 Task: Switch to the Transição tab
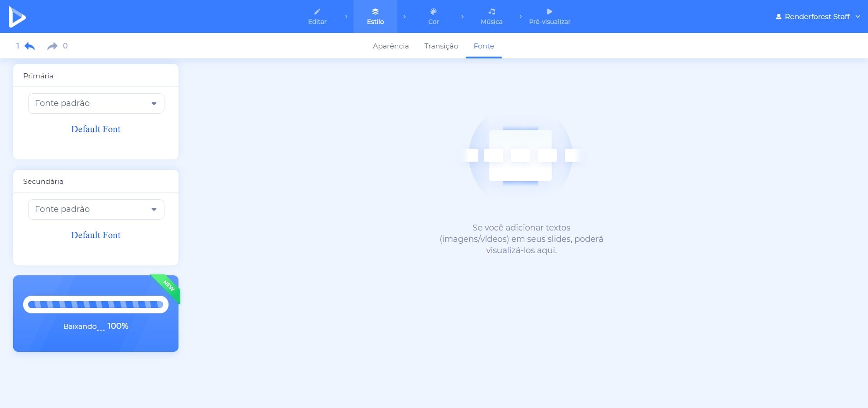tap(441, 46)
